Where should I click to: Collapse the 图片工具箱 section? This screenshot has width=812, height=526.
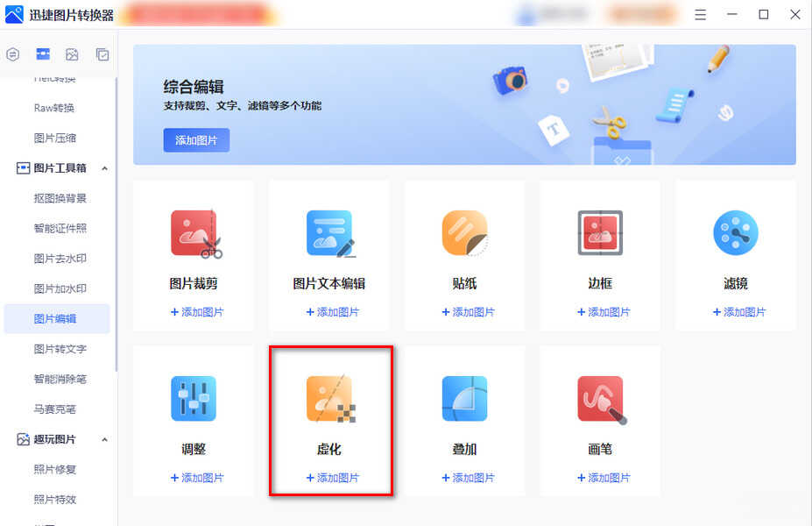104,168
